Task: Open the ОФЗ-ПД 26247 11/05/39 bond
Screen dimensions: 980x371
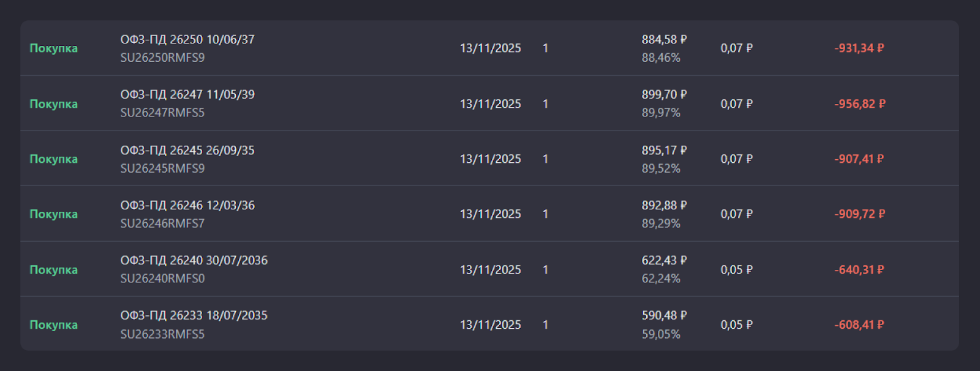Action: click(187, 95)
